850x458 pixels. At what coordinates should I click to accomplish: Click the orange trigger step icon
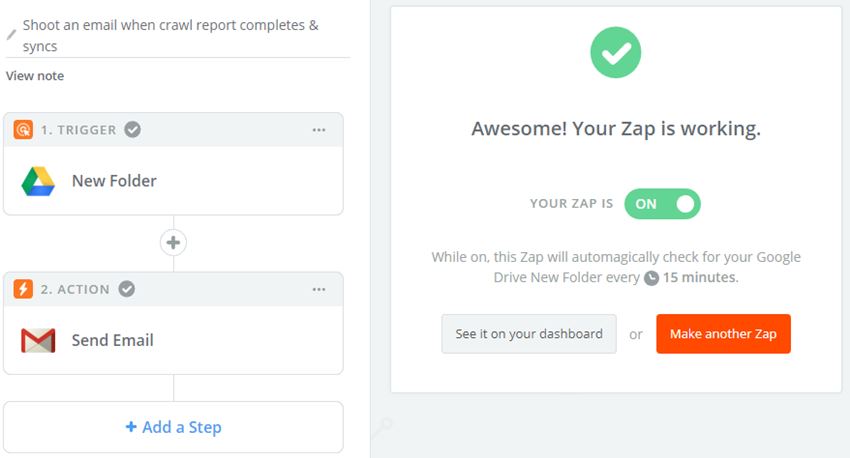23,129
